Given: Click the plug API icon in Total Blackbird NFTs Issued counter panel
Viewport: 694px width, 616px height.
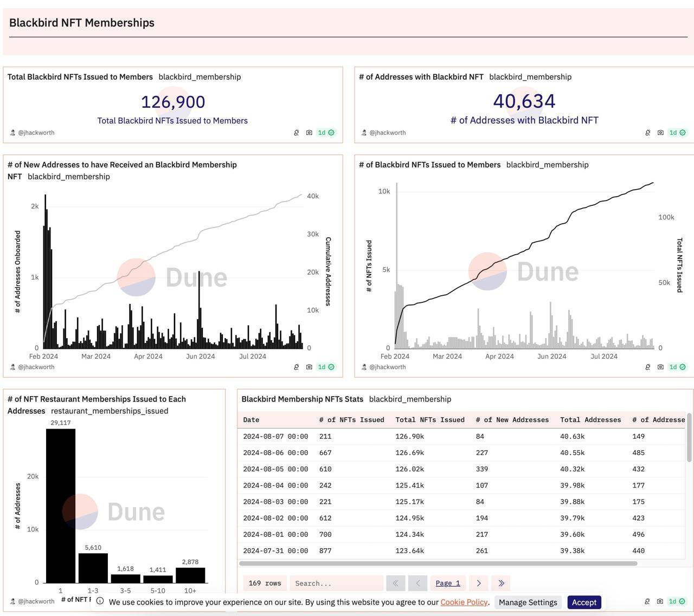Looking at the screenshot, I should click(x=297, y=132).
